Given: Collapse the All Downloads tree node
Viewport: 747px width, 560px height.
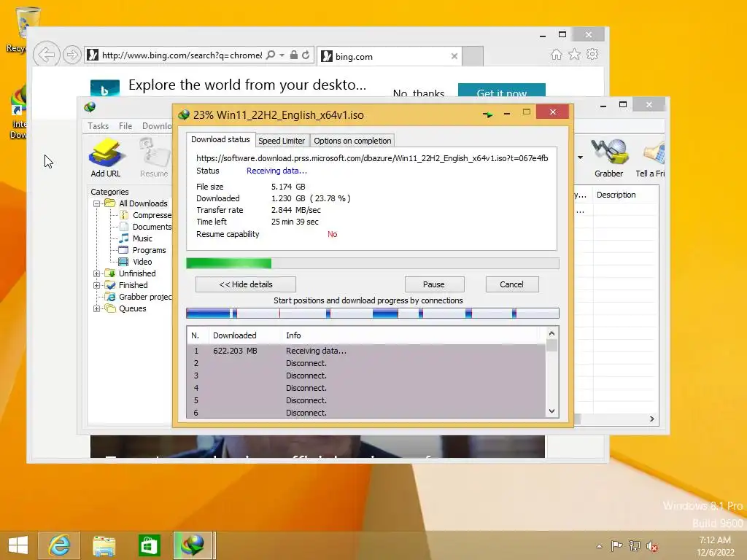Looking at the screenshot, I should coord(96,203).
